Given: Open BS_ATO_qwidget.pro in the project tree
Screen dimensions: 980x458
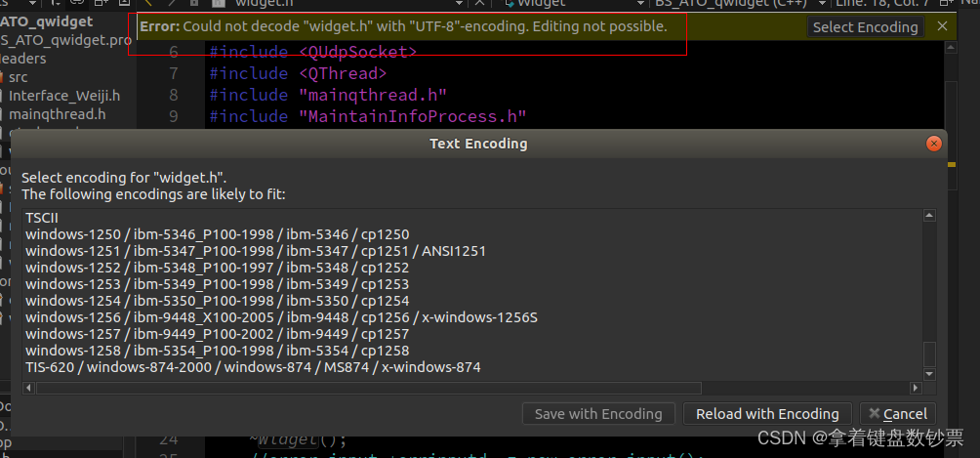Looking at the screenshot, I should tap(66, 40).
